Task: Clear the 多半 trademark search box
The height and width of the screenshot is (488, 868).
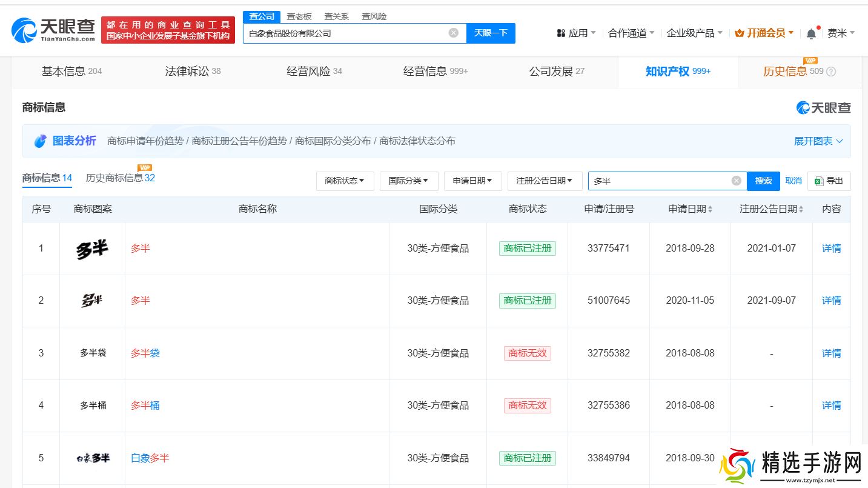Action: [x=736, y=181]
